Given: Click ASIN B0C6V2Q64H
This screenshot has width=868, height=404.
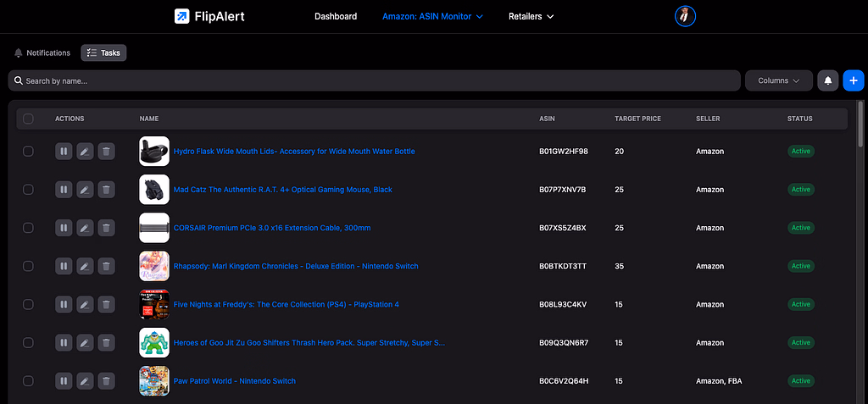Looking at the screenshot, I should coord(564,381).
